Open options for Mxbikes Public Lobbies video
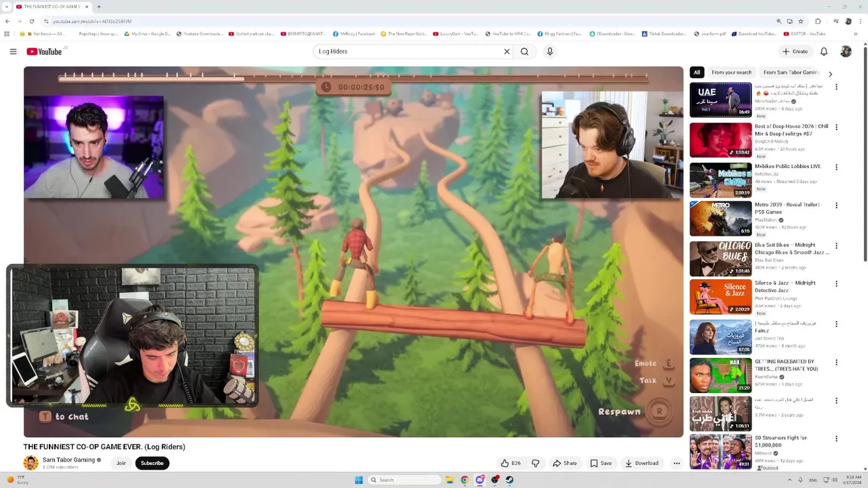The height and width of the screenshot is (488, 868). 836,167
